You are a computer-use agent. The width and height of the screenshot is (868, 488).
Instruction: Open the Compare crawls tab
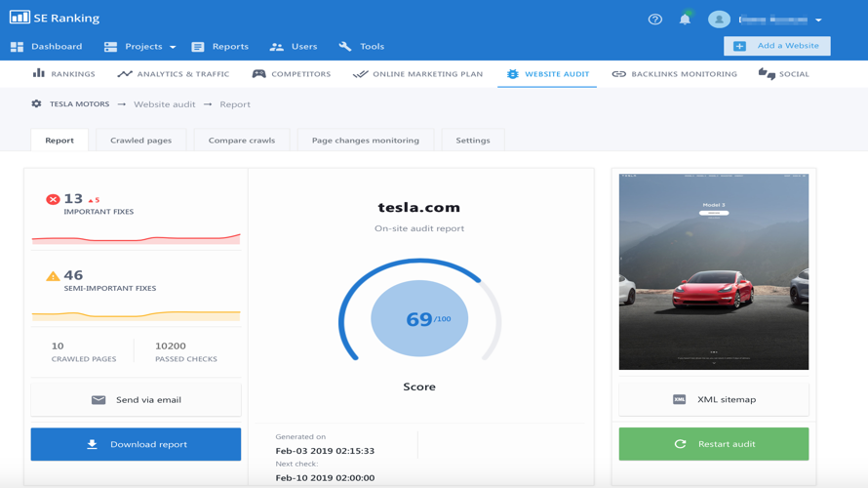pos(241,141)
